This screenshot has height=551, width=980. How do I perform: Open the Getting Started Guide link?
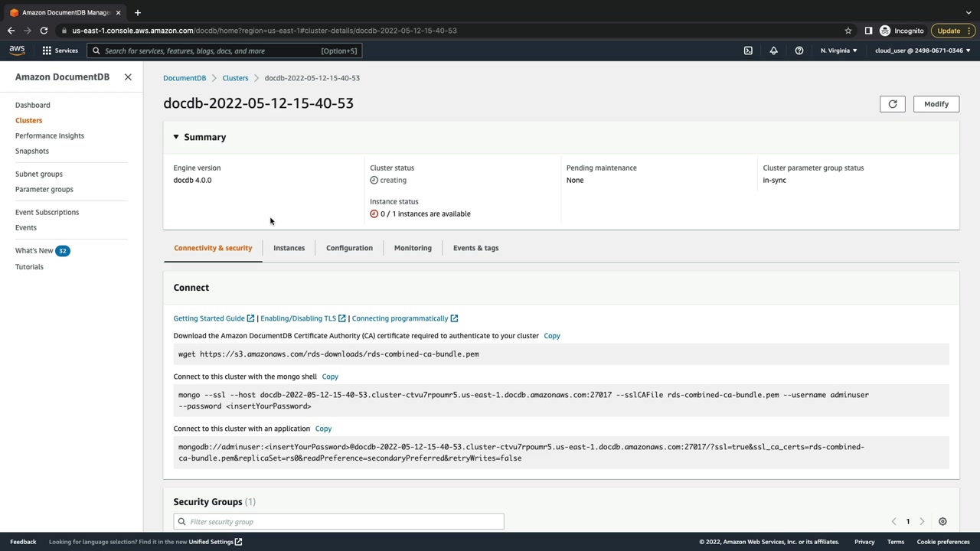click(x=214, y=318)
